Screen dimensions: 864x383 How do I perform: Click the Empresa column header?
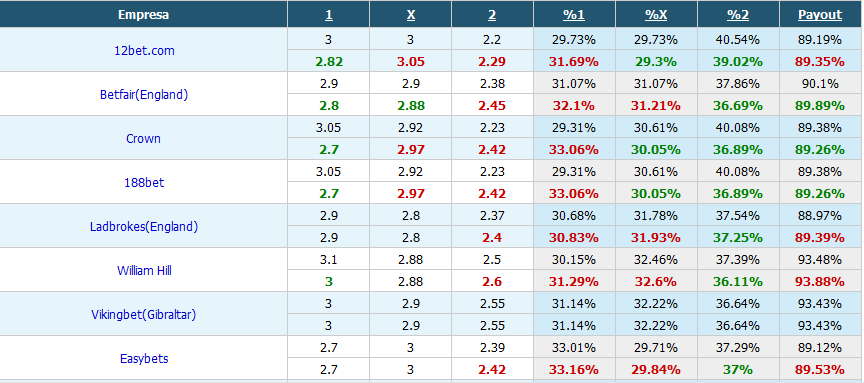[x=144, y=15]
